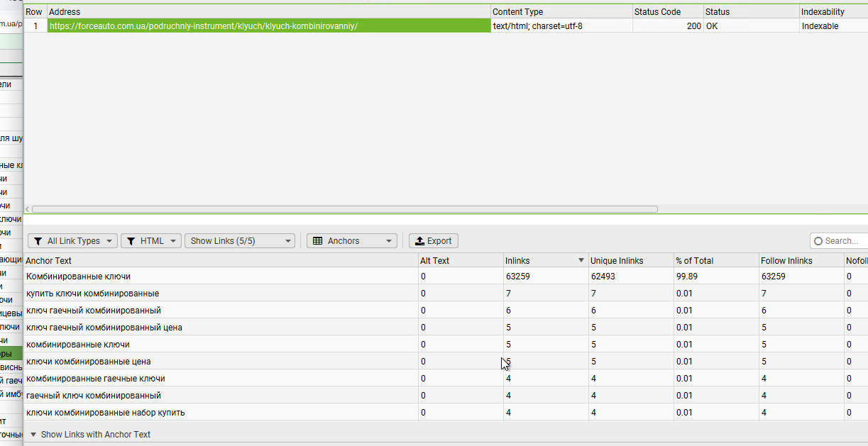Click the Export button

coord(434,241)
